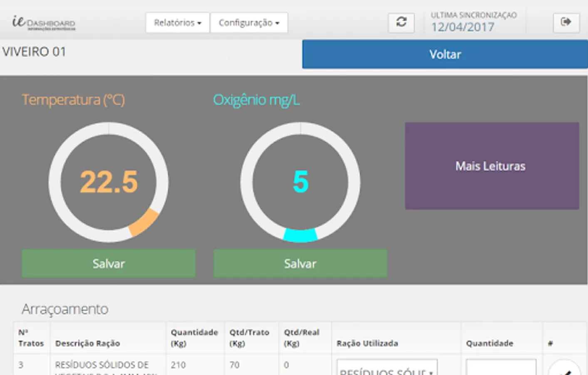
Task: Open the Mais Leituras panel
Action: 492,166
